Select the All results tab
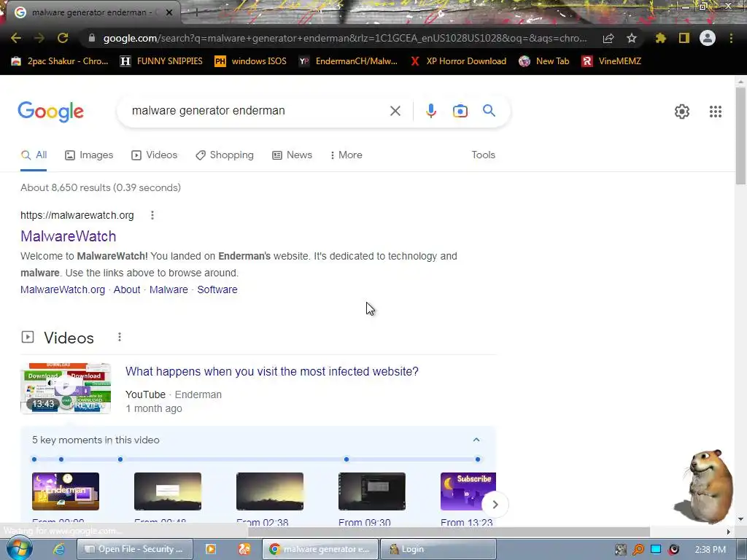This screenshot has width=747, height=560. pos(34,155)
